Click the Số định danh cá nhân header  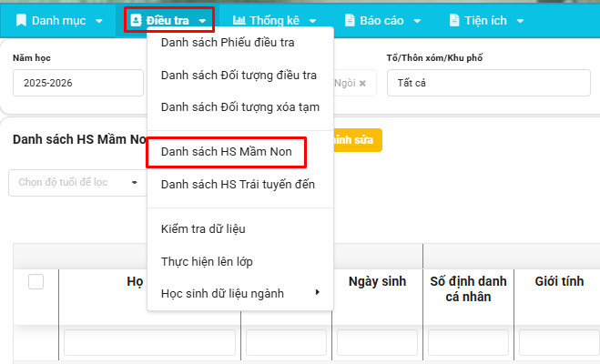point(468,289)
